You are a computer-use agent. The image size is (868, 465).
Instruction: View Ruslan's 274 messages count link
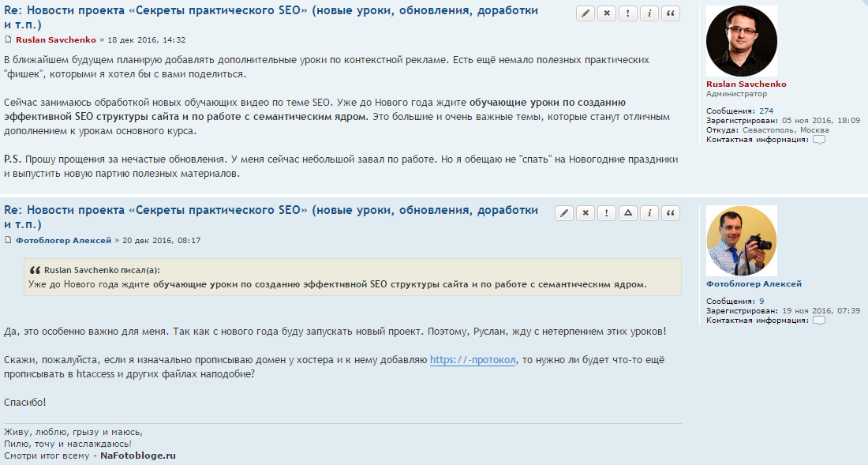(x=766, y=111)
